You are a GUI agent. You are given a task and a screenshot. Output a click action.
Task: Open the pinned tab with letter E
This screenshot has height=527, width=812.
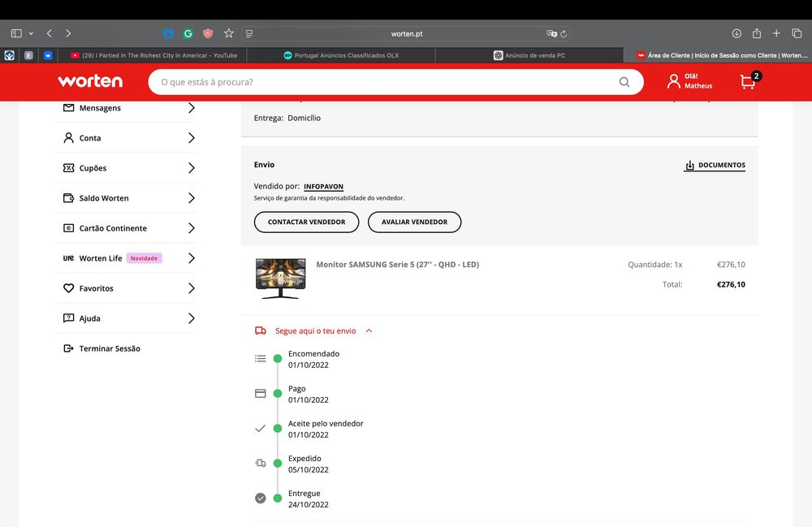pos(29,55)
